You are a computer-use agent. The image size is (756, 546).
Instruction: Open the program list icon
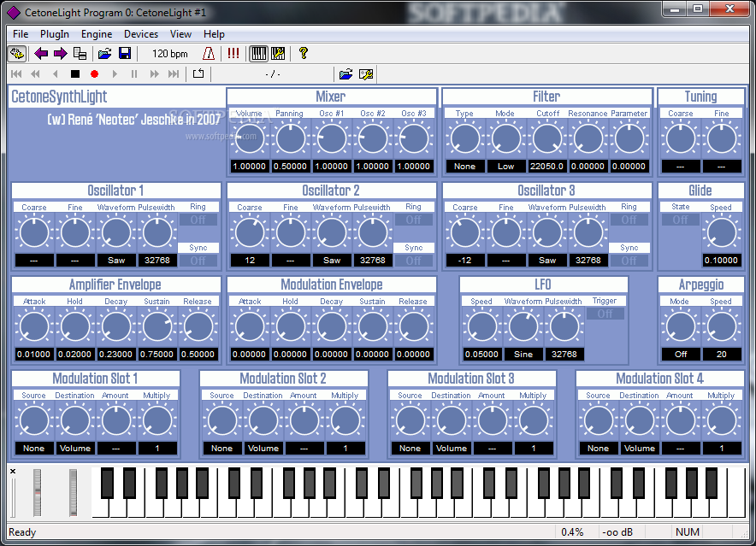pos(80,54)
